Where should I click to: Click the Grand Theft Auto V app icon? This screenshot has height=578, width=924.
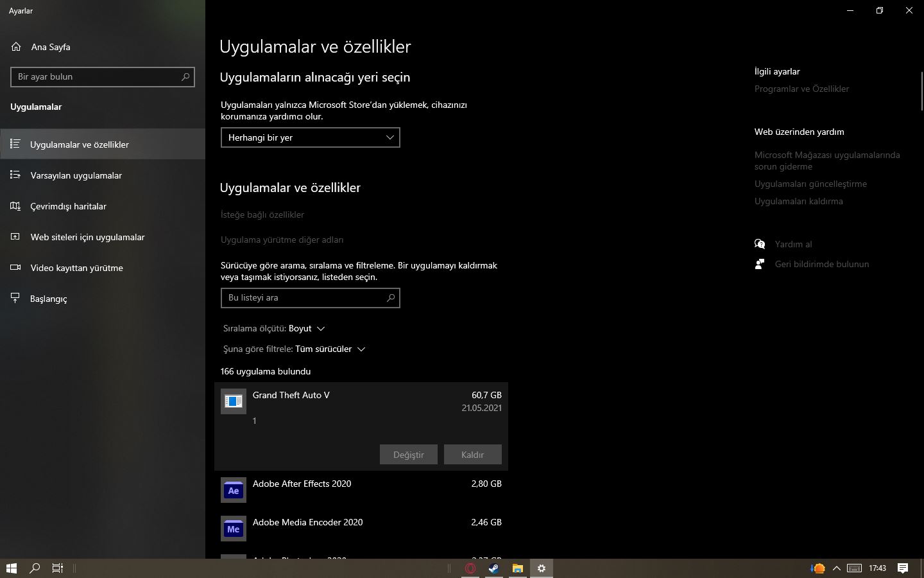click(x=233, y=401)
